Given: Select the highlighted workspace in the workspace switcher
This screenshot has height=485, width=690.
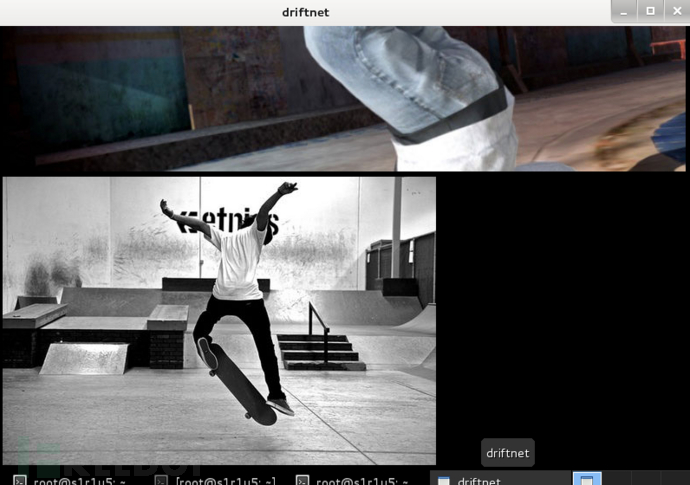Looking at the screenshot, I should click(x=587, y=478).
